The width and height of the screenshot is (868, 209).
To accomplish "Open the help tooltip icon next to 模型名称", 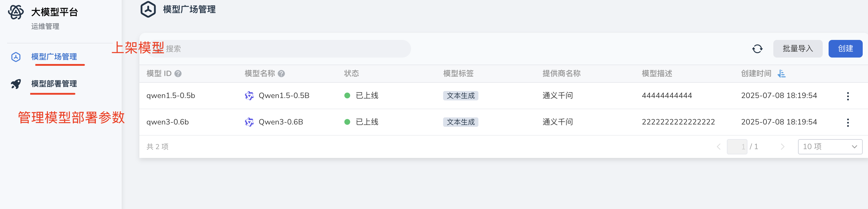I will point(282,74).
